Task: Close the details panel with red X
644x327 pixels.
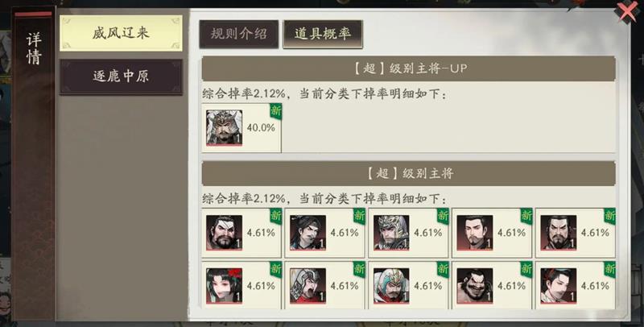Action: tap(627, 12)
